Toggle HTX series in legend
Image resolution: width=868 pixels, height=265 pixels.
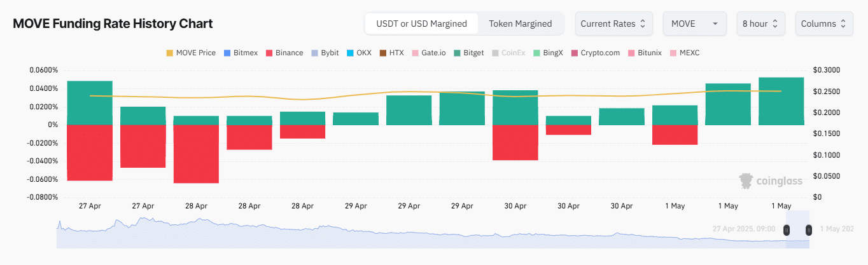(391, 53)
